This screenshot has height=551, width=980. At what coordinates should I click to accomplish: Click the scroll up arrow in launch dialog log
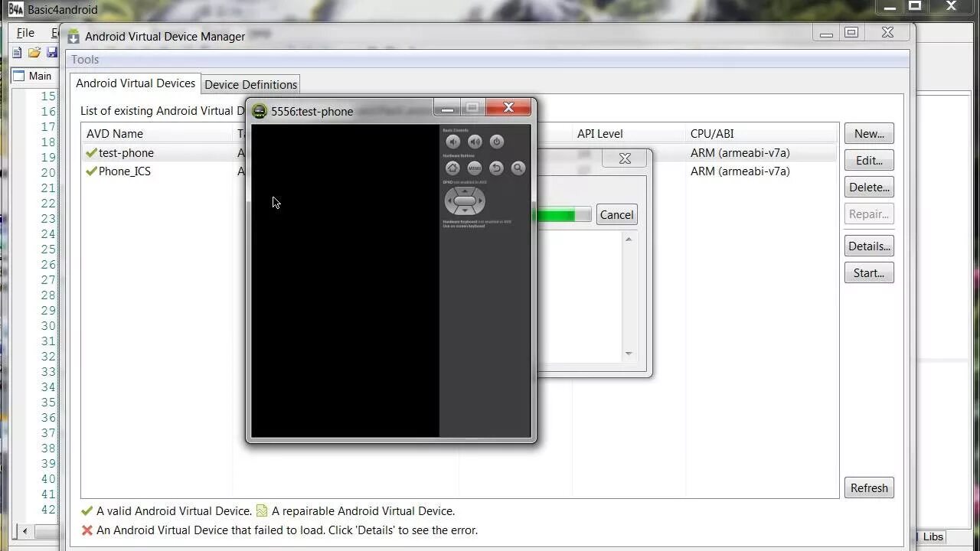(629, 240)
